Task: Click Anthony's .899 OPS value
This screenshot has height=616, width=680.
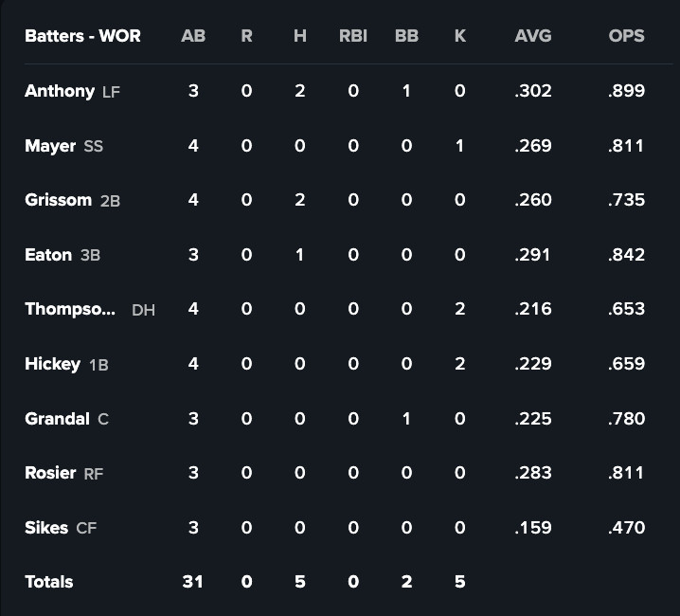Action: (x=626, y=91)
